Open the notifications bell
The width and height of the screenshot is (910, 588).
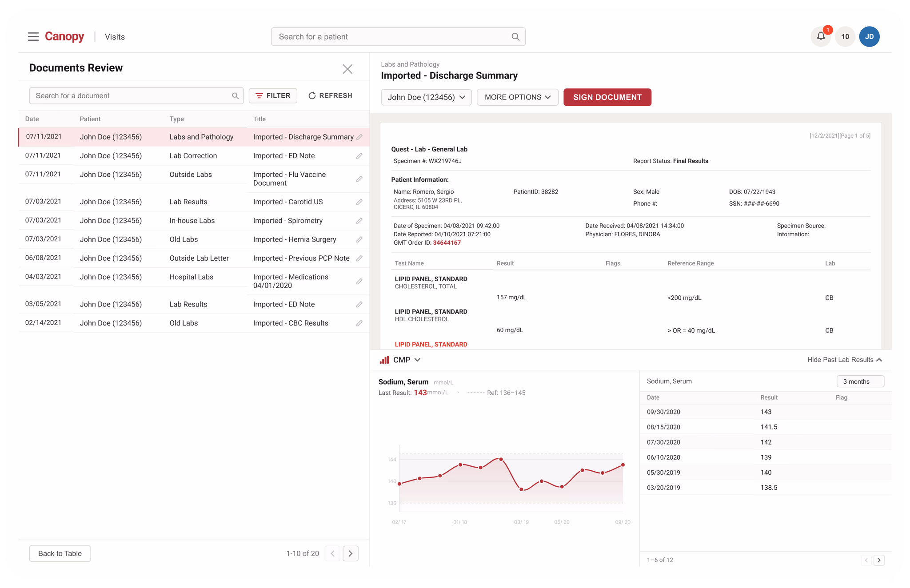[x=821, y=36]
